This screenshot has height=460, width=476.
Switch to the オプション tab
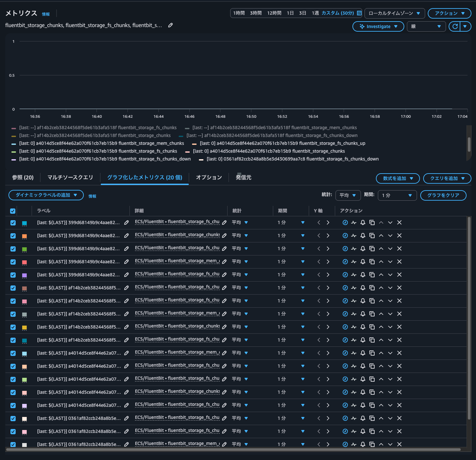pyautogui.click(x=209, y=177)
